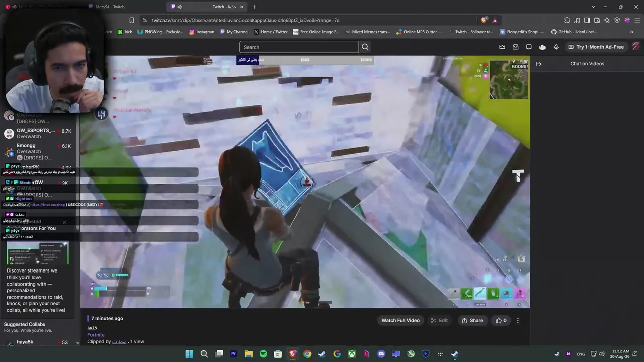Open Whispers speech bubble icon
The image size is (644, 362).
[x=529, y=47]
